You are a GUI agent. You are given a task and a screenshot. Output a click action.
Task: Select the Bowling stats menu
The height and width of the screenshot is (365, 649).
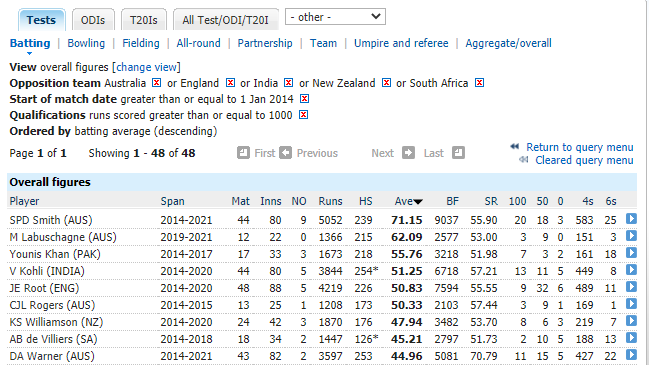point(86,43)
